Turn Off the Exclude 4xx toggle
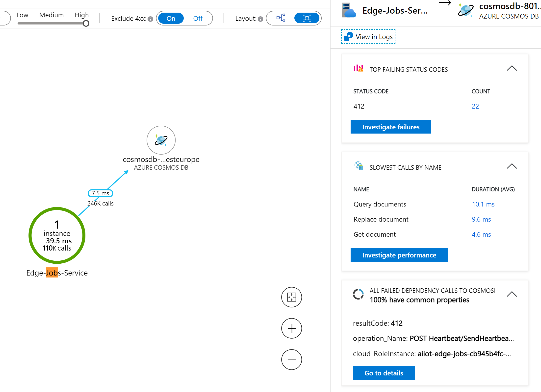 pyautogui.click(x=198, y=18)
